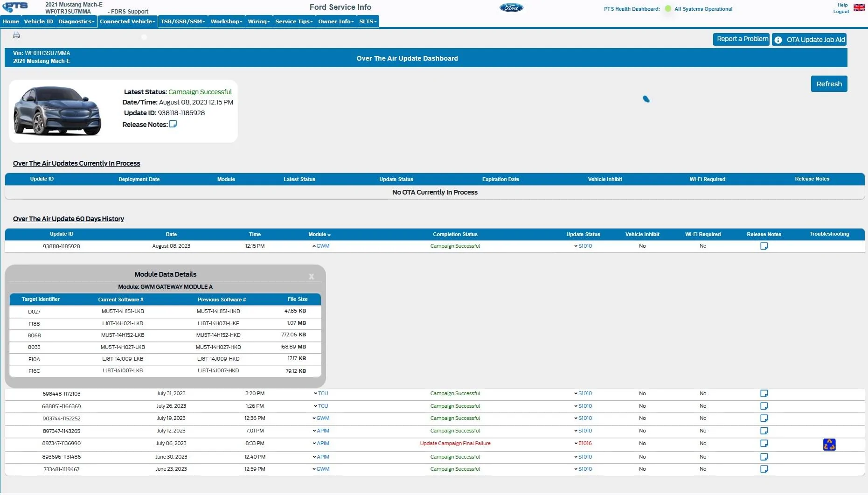Viewport: 868px width, 495px height.
Task: Sort by Module column header
Action: click(319, 235)
